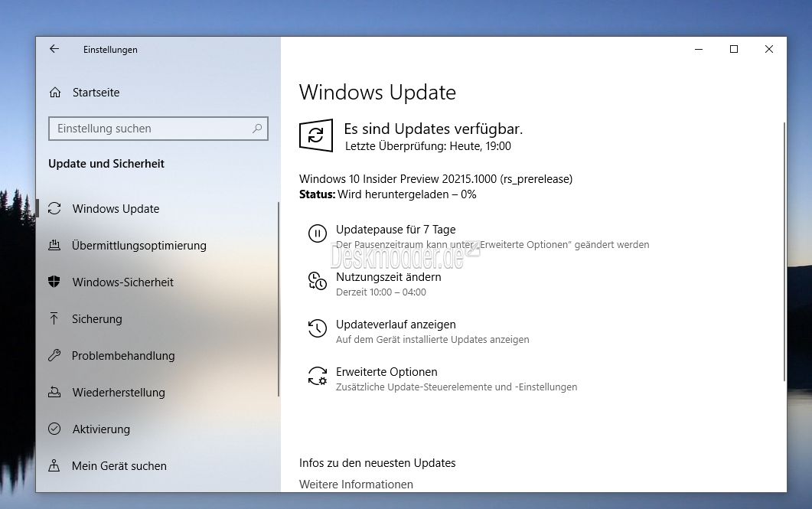This screenshot has width=812, height=509.
Task: Pause updates for 7 days
Action: [x=396, y=230]
